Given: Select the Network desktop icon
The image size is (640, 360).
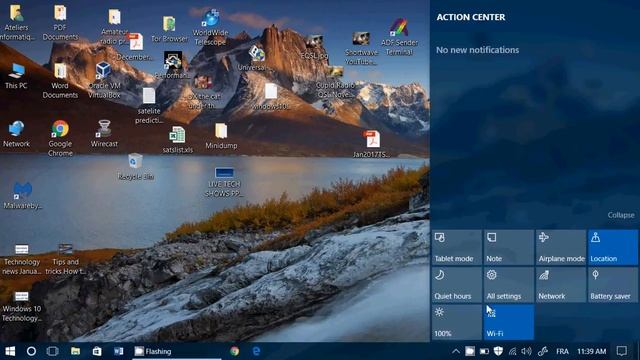Looking at the screenshot, I should tap(16, 134).
